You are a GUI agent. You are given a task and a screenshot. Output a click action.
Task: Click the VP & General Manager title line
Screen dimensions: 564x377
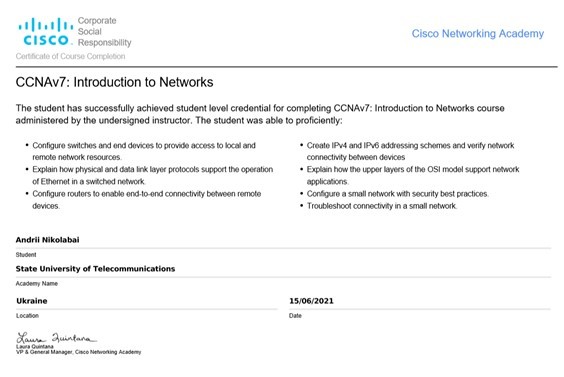point(78,352)
